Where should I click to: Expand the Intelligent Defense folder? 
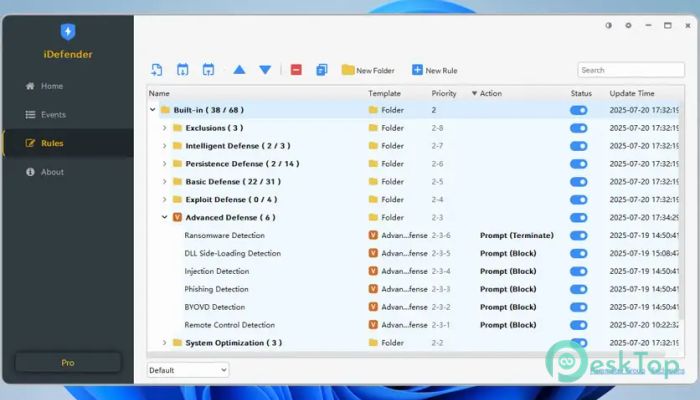(x=164, y=146)
